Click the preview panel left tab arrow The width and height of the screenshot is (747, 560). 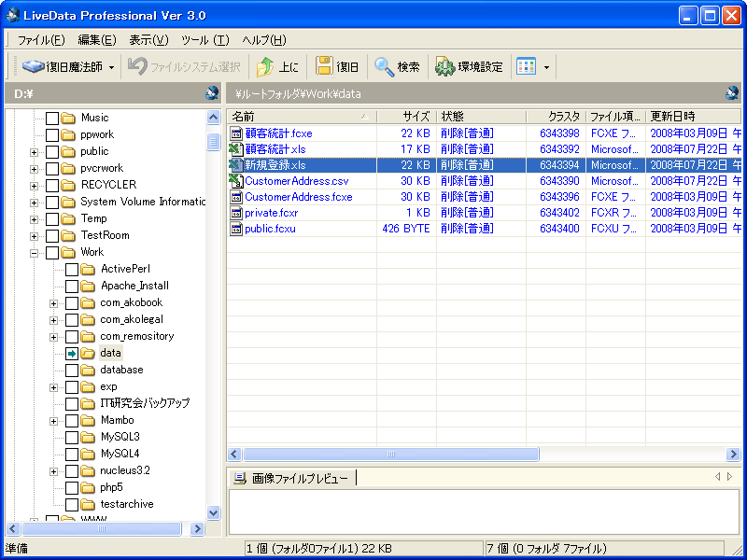click(718, 477)
